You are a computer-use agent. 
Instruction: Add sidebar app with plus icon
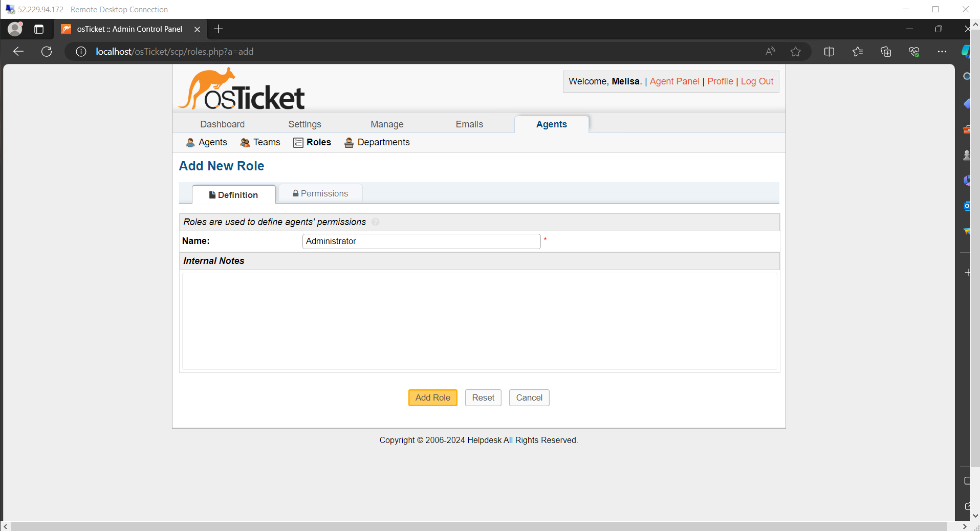(x=967, y=273)
